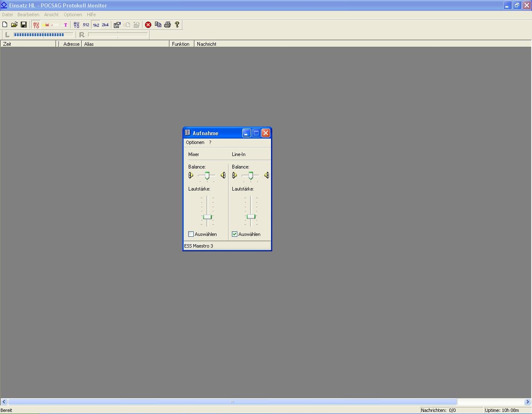The height and width of the screenshot is (414, 532).
Task: Click the Alias column header
Action: pos(89,44)
